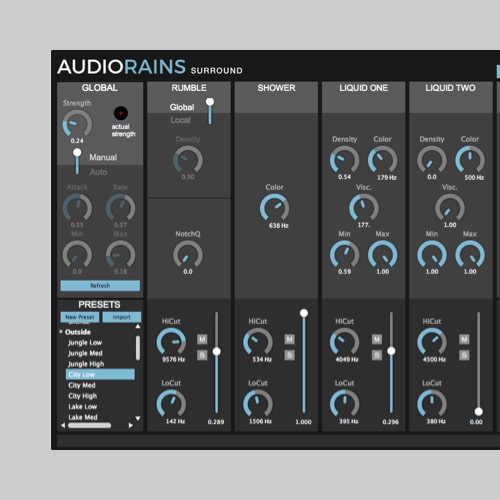
Task: Mute the Liquid Two channel
Action: click(464, 339)
